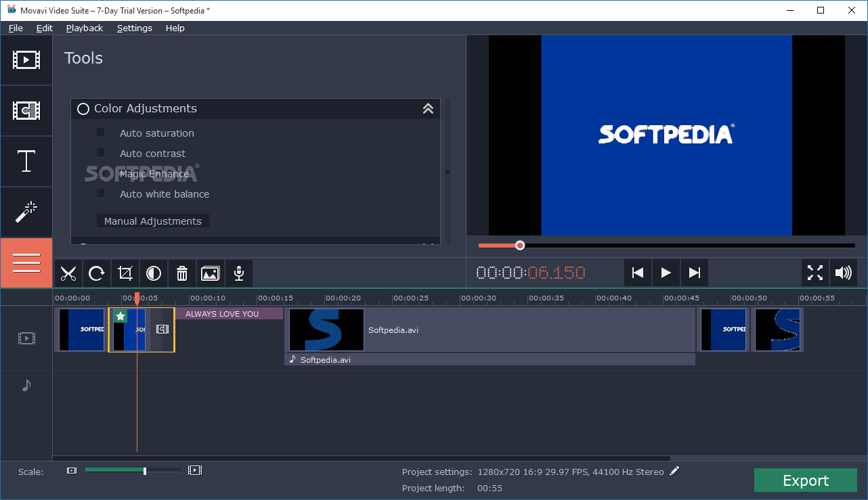Skip to next frame button
The image size is (868, 500).
click(x=695, y=273)
